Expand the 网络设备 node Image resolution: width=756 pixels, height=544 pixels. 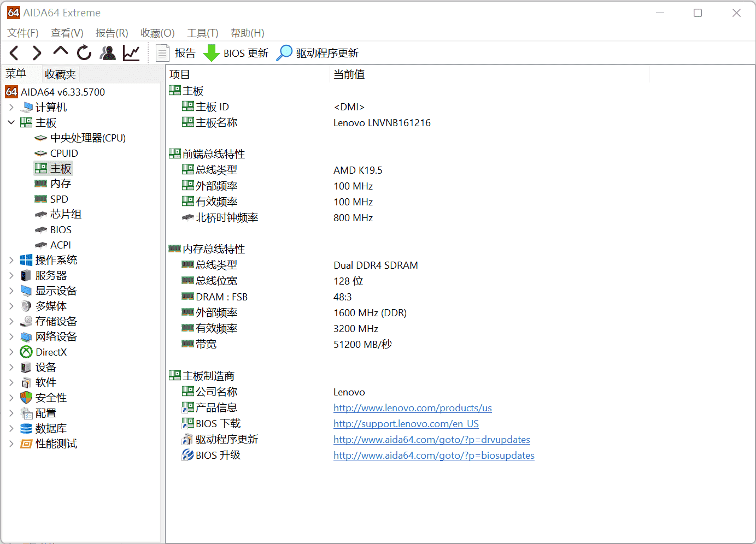click(x=11, y=336)
